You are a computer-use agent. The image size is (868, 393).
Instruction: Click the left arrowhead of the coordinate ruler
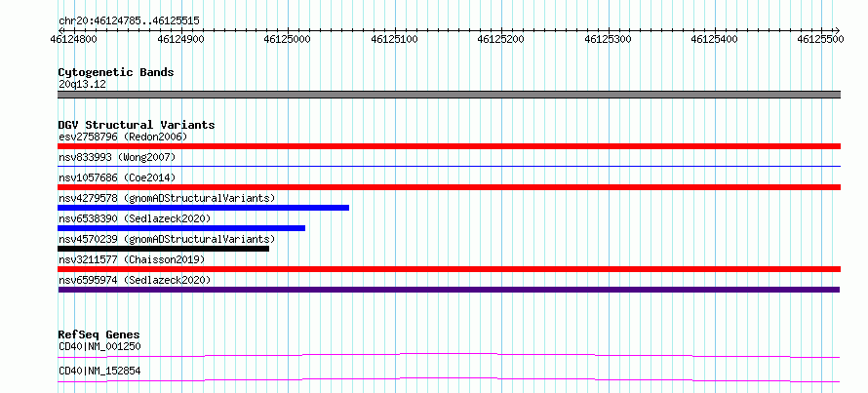point(60,30)
